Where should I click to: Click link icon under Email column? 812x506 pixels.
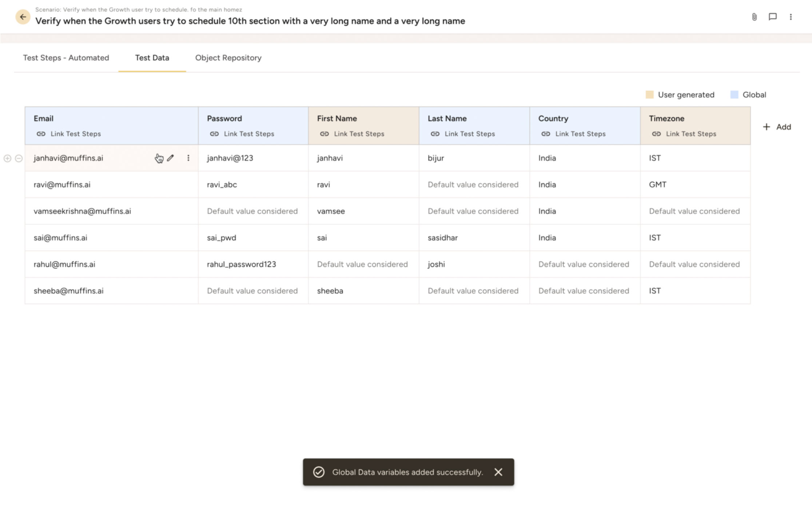pos(41,134)
